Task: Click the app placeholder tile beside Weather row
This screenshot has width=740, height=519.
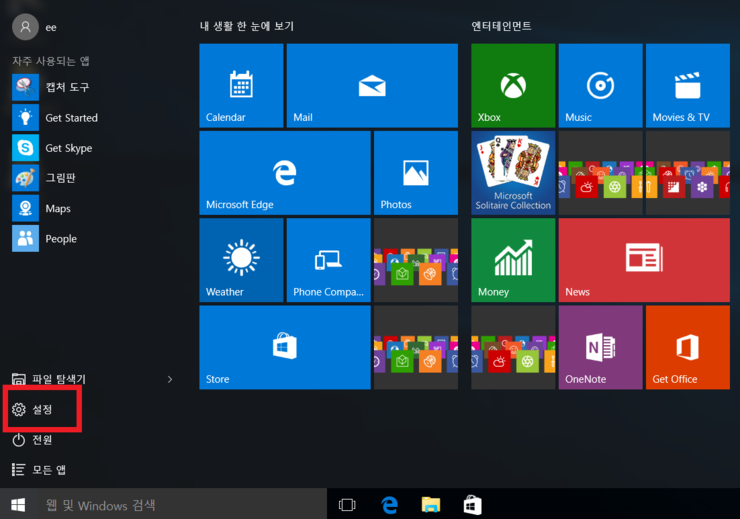Action: tap(416, 260)
